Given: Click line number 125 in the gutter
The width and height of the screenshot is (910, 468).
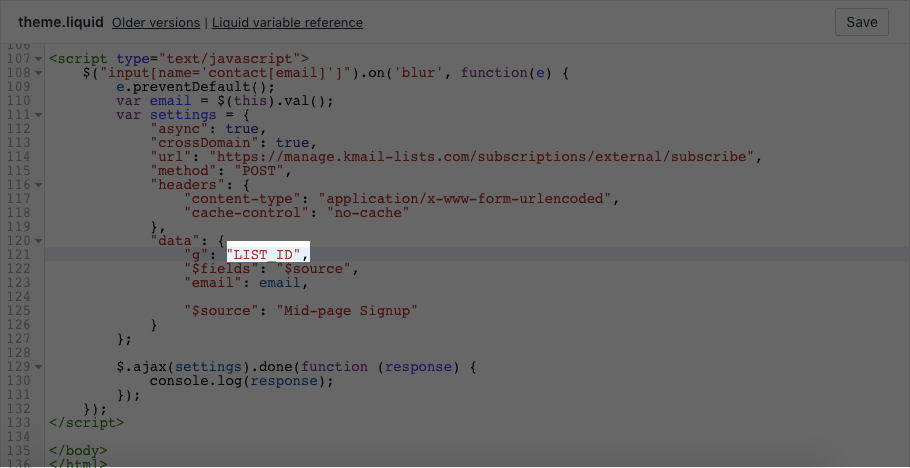Looking at the screenshot, I should (x=18, y=311).
